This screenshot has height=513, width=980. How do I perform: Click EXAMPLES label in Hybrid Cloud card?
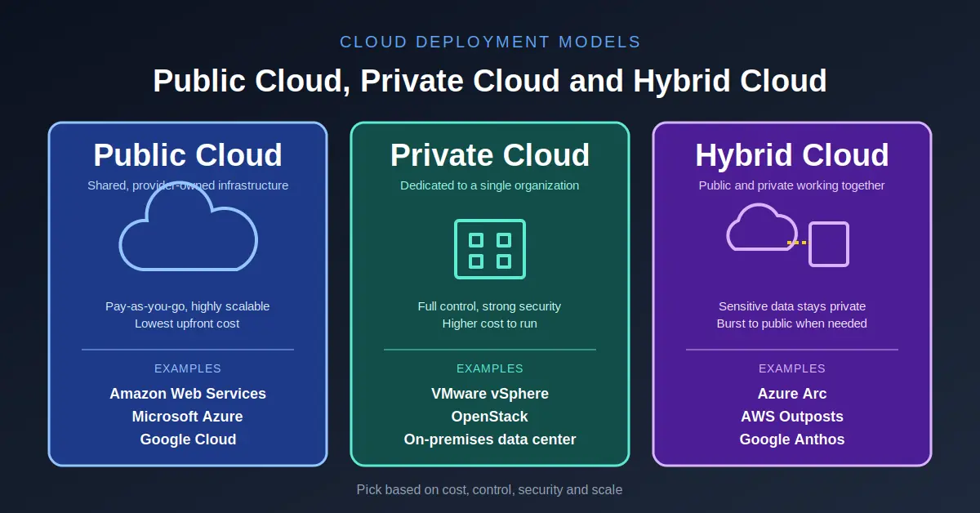point(792,368)
